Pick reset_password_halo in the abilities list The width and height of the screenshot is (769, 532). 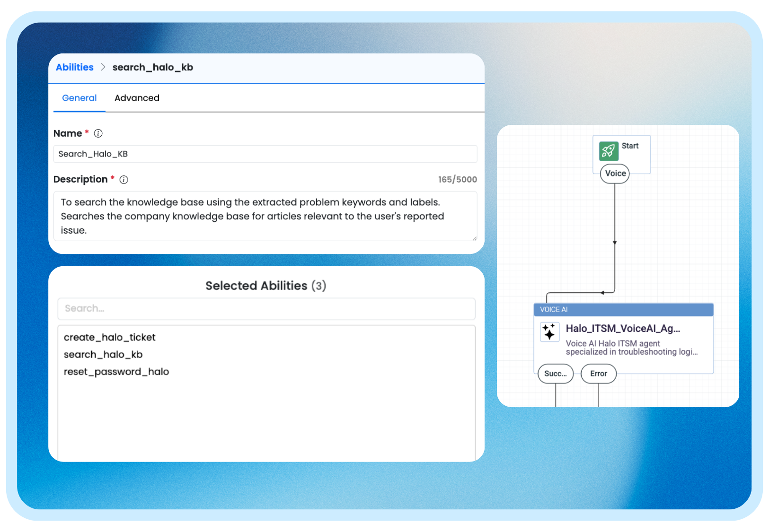coord(116,372)
